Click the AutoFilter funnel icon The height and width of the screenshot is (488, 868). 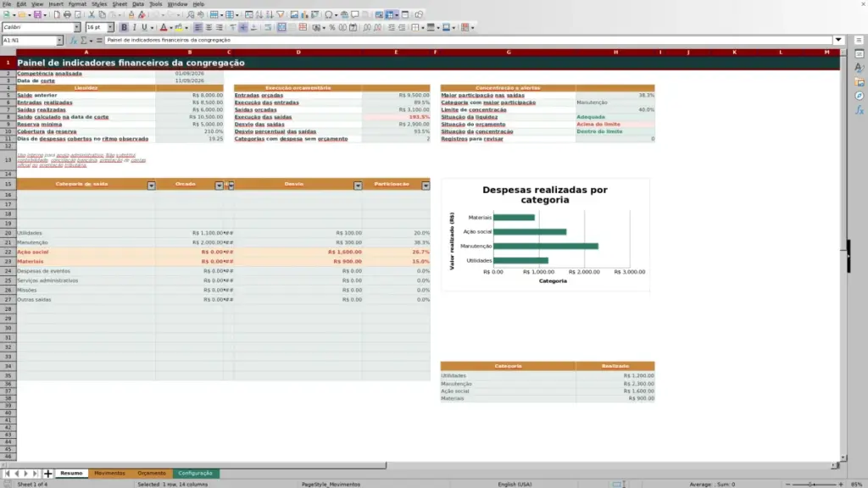coord(281,15)
